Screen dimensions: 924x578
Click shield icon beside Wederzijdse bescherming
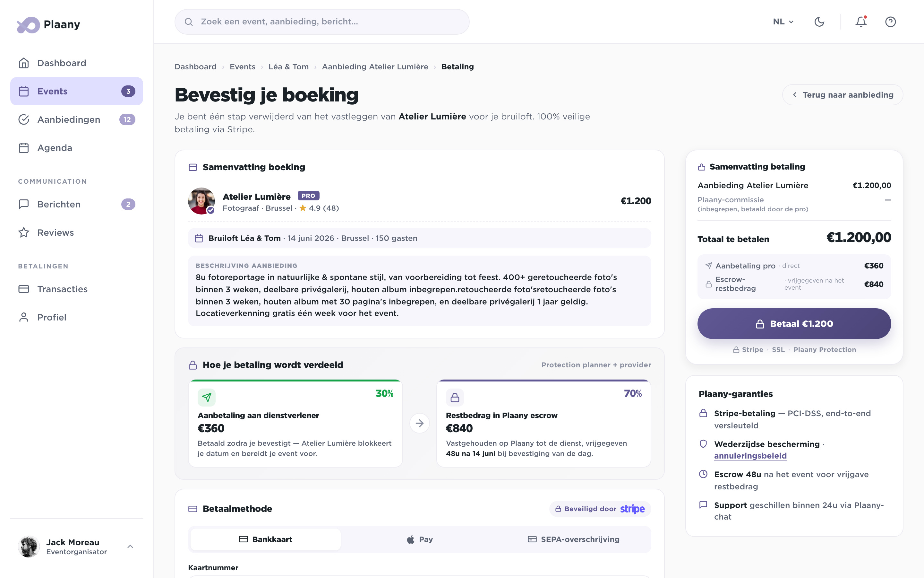(703, 444)
